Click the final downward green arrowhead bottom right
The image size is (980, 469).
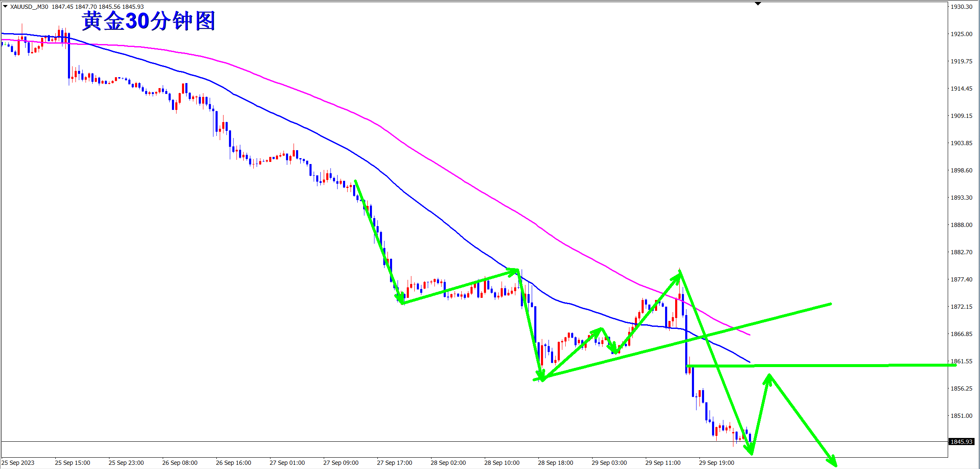(x=834, y=464)
